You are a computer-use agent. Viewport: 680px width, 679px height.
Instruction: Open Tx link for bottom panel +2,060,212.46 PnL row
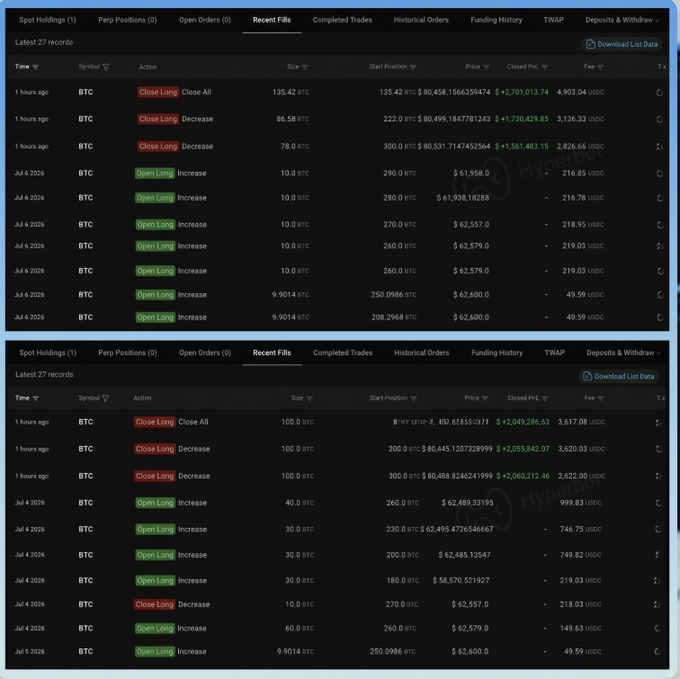pyautogui.click(x=658, y=476)
